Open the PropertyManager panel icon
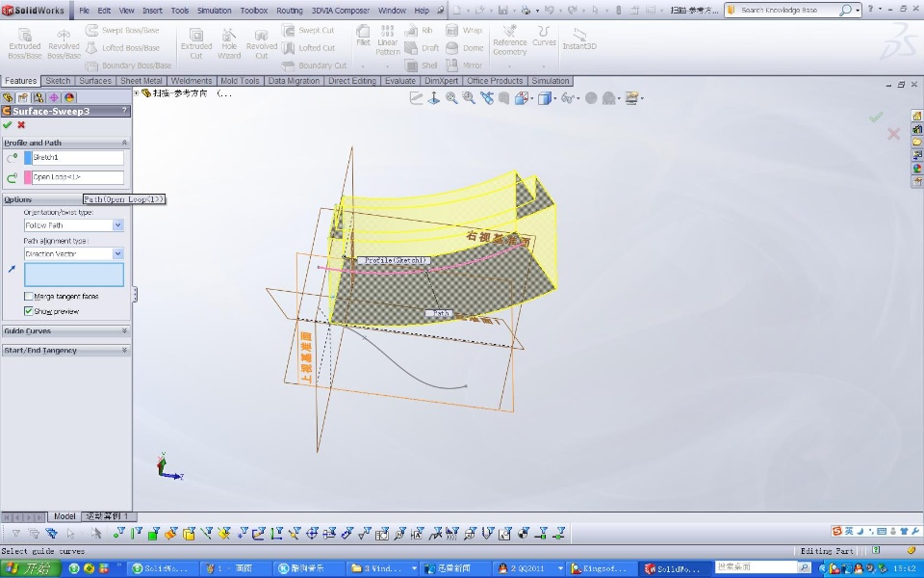This screenshot has width=924, height=578. tap(23, 97)
